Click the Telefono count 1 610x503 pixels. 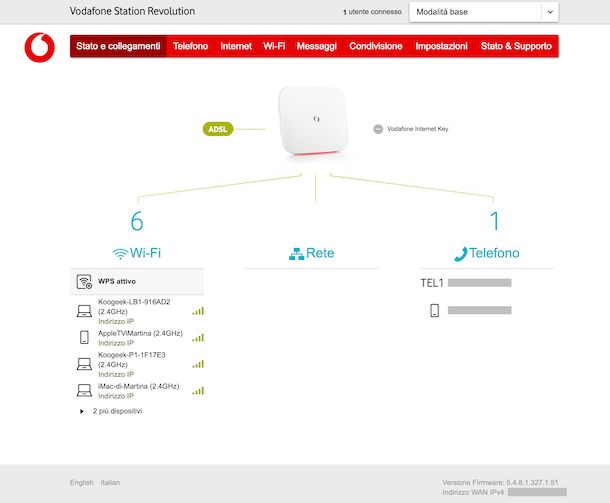click(x=494, y=221)
